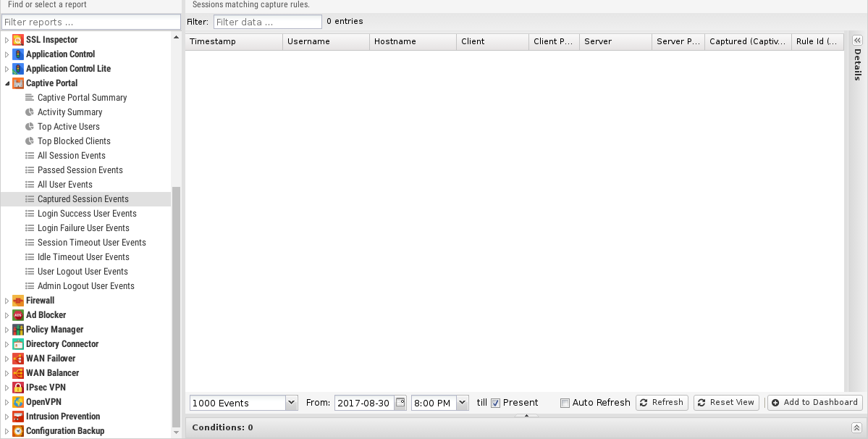Expand the Conditions panel chevron
868x439 pixels.
pos(856,427)
